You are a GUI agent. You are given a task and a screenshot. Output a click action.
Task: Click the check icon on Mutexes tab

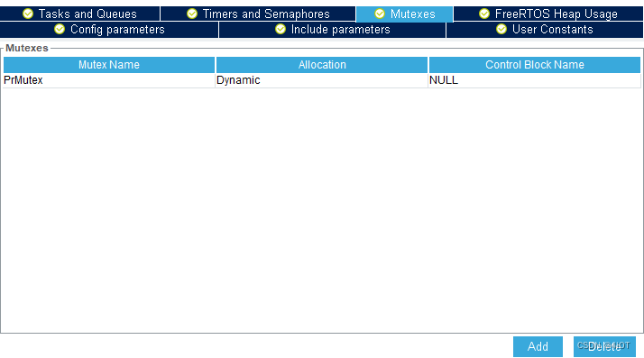pos(380,14)
